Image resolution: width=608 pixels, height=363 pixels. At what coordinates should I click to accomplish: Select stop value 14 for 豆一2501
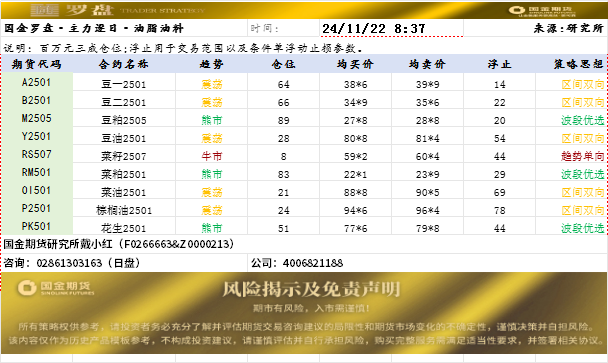point(499,84)
